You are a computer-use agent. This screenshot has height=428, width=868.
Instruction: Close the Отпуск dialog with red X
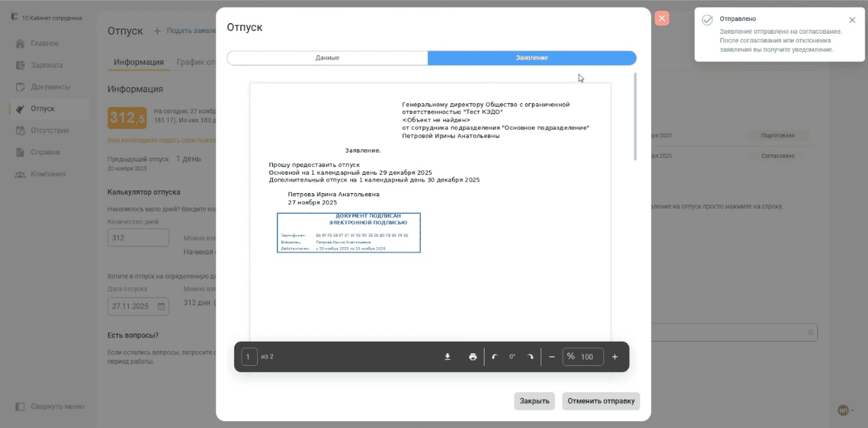pyautogui.click(x=662, y=19)
